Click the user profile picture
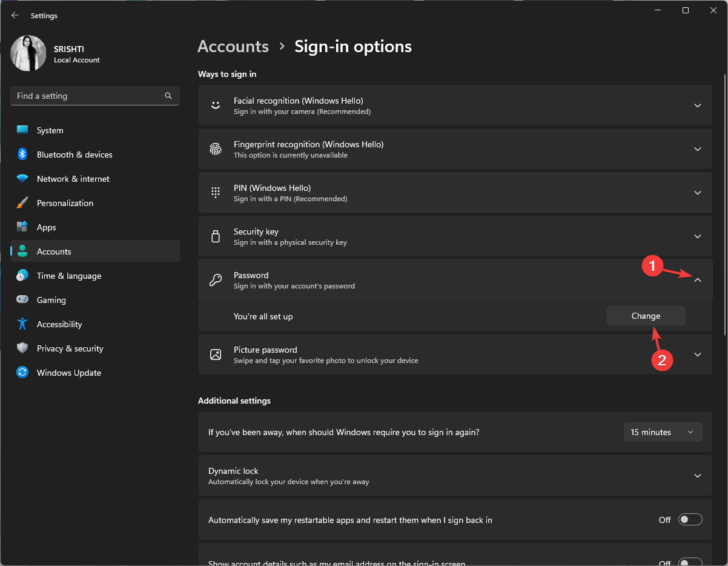The image size is (728, 566). 28,53
